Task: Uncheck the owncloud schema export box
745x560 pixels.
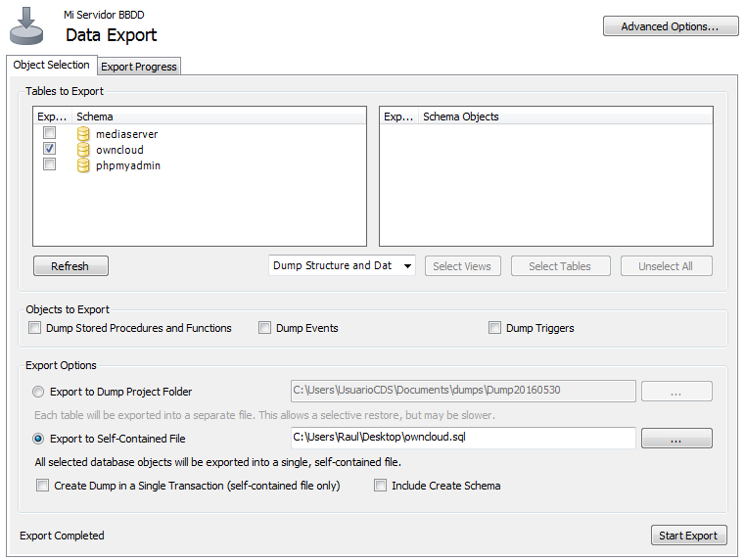Action: pos(49,150)
